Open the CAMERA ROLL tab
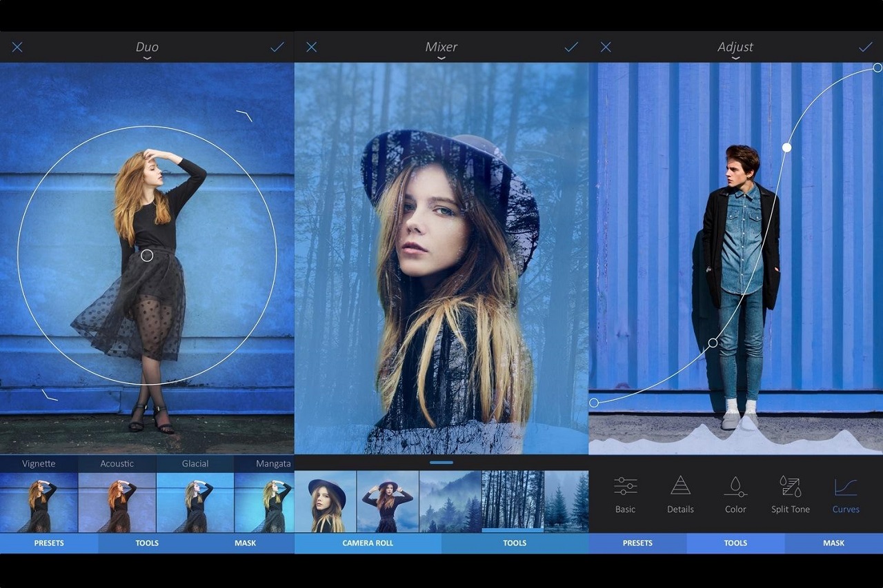883x588 pixels. [368, 543]
